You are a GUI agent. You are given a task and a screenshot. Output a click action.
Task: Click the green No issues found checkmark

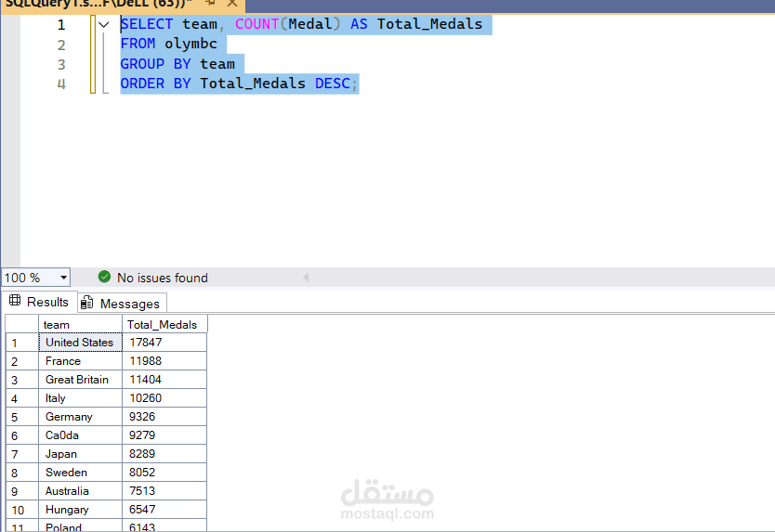pyautogui.click(x=104, y=277)
